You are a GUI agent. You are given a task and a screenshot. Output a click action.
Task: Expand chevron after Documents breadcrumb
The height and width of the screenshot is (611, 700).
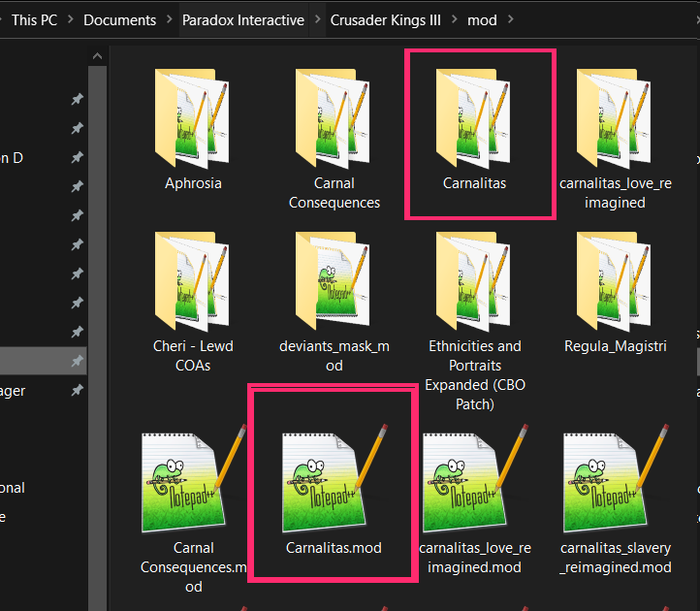coord(170,19)
